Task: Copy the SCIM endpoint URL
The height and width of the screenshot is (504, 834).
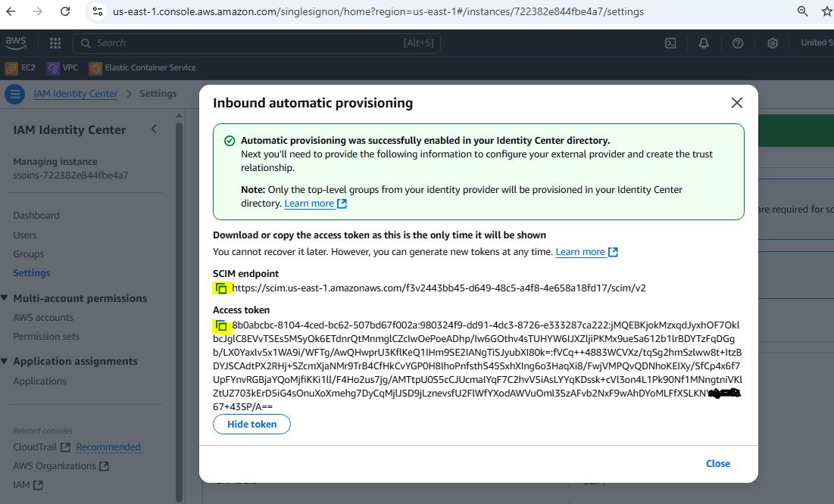Action: (x=221, y=288)
